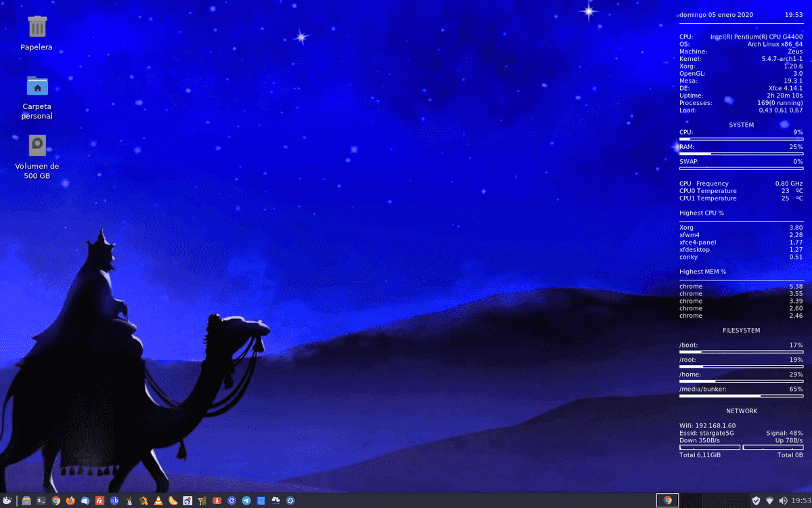Click the 'Wifi: 192.168.1.60' address text
This screenshot has width=812, height=508.
coord(707,425)
